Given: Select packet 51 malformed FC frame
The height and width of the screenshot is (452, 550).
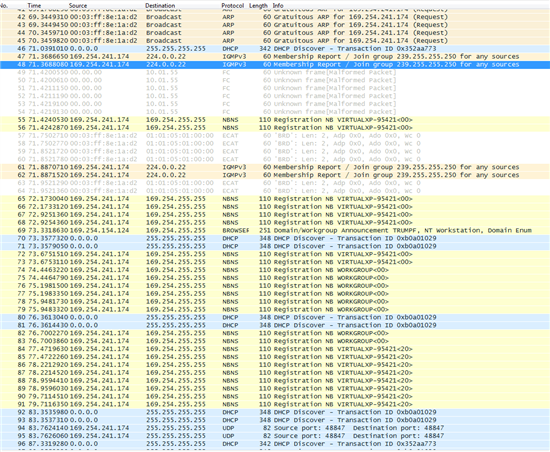Looking at the screenshot, I should pyautogui.click(x=275, y=88).
